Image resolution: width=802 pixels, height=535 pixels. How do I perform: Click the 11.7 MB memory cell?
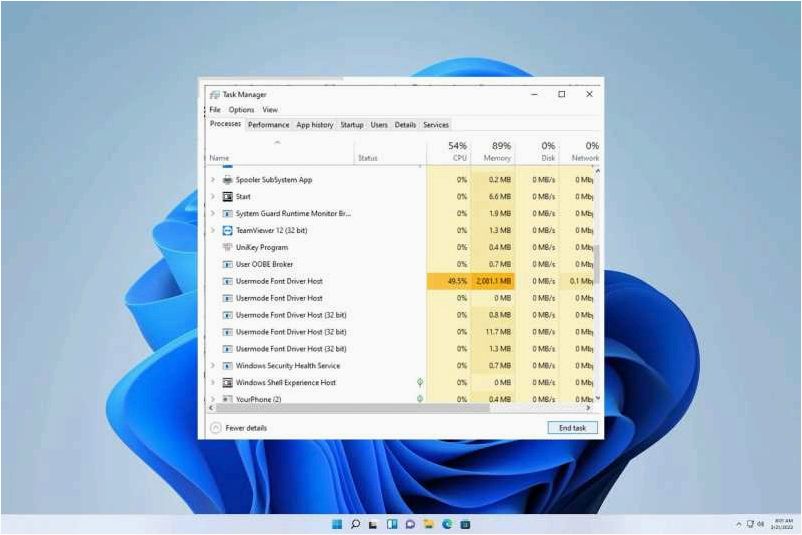[x=493, y=332]
